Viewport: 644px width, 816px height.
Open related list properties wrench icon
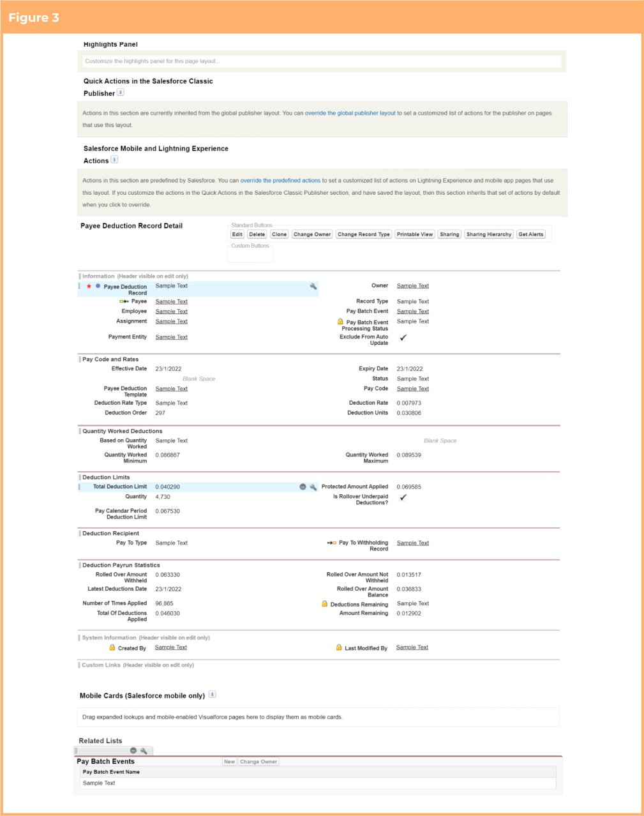pos(144,751)
